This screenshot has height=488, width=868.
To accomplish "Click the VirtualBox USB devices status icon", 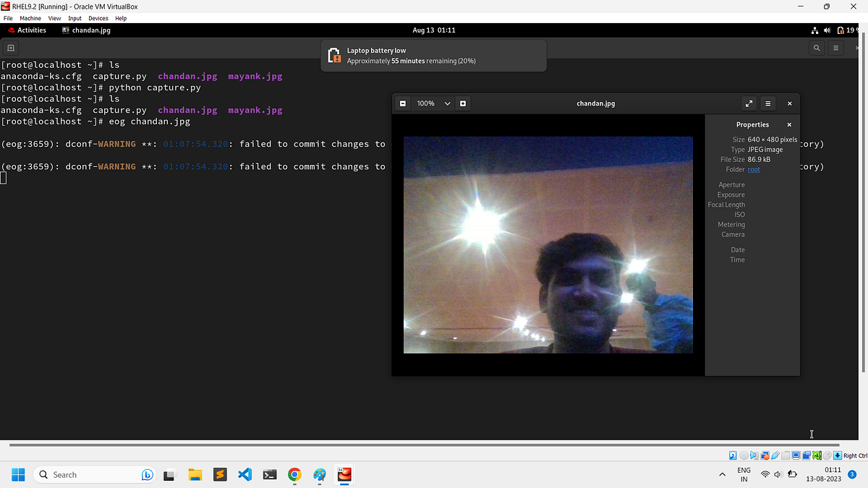I will pyautogui.click(x=775, y=455).
